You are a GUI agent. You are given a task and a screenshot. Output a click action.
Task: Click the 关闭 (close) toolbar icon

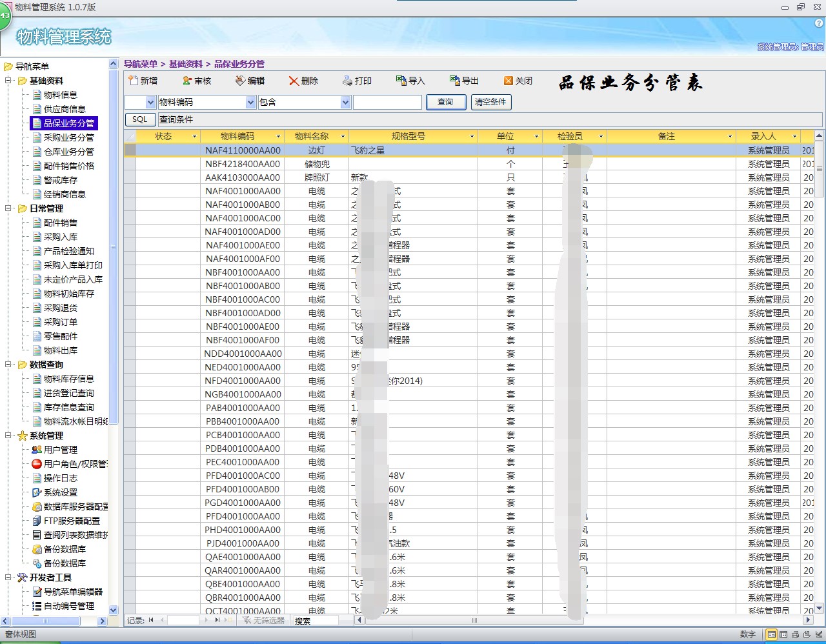[509, 81]
